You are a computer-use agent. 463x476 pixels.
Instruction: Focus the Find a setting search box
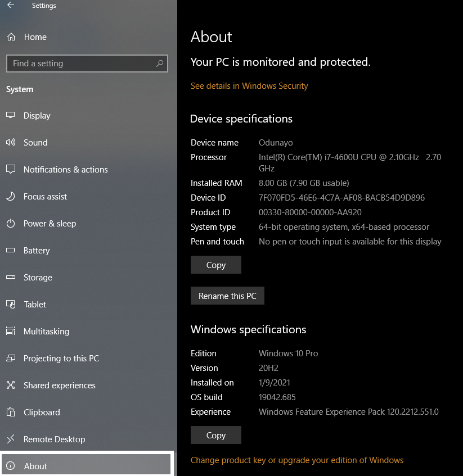(x=87, y=64)
